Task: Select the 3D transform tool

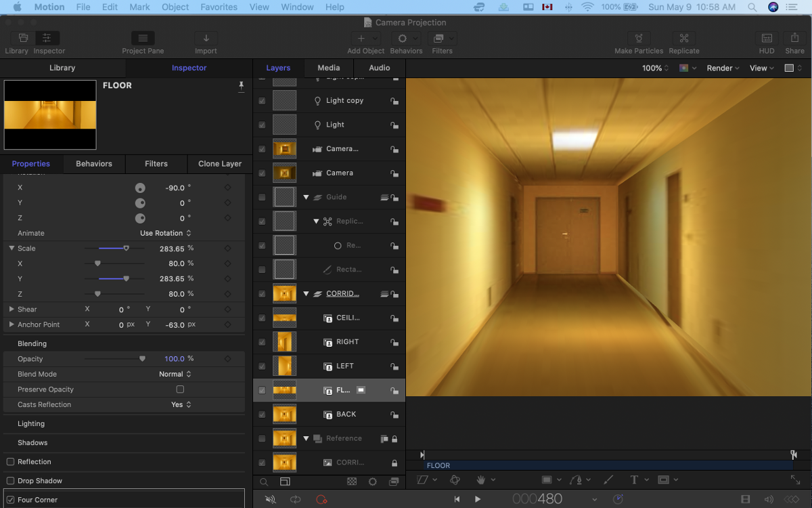Action: pyautogui.click(x=455, y=480)
